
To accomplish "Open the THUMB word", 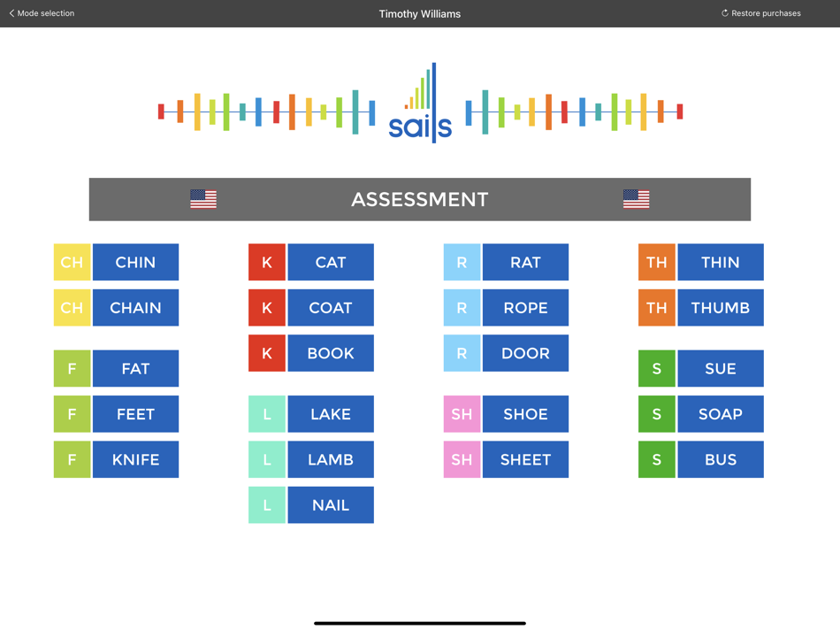I will 721,308.
